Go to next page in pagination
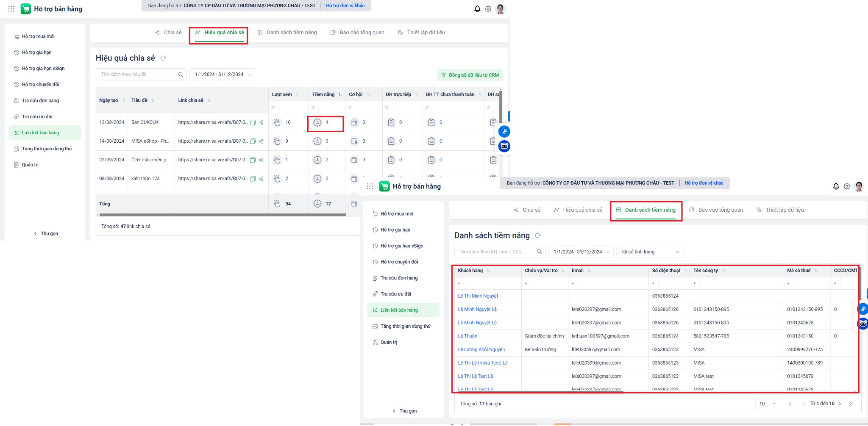The width and height of the screenshot is (868, 426). click(840, 404)
